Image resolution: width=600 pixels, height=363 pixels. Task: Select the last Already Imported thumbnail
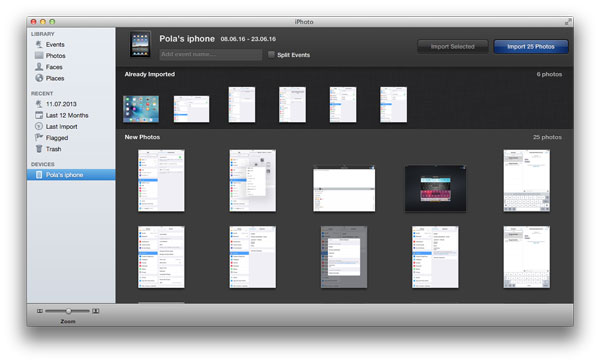[x=393, y=104]
